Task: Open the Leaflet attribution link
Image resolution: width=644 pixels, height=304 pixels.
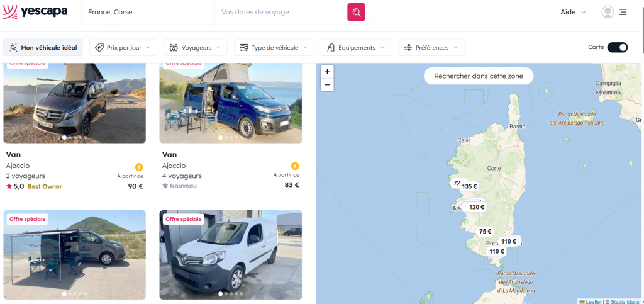Action: point(590,301)
